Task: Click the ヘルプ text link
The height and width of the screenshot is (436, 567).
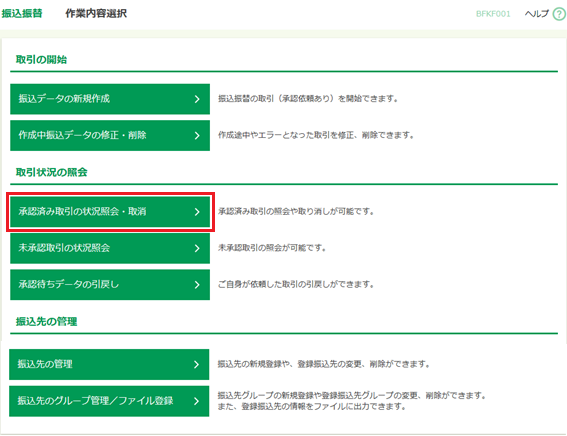Action: tap(537, 14)
